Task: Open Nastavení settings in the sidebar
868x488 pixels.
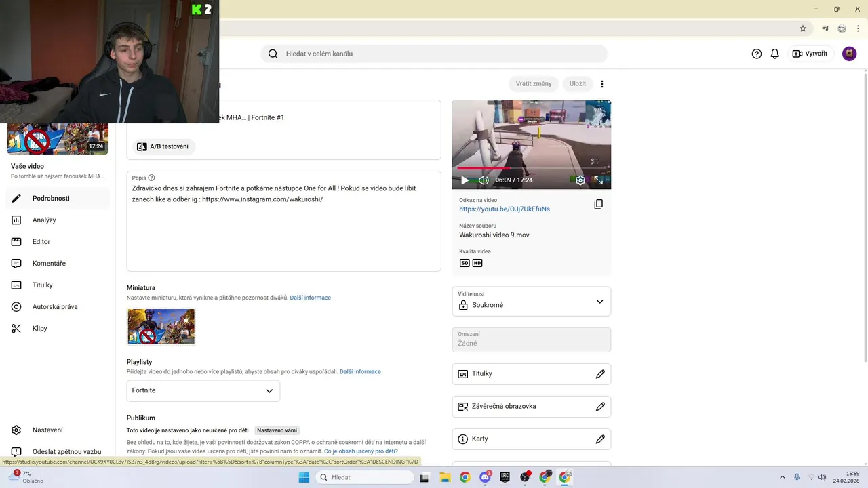Action: pos(58,430)
